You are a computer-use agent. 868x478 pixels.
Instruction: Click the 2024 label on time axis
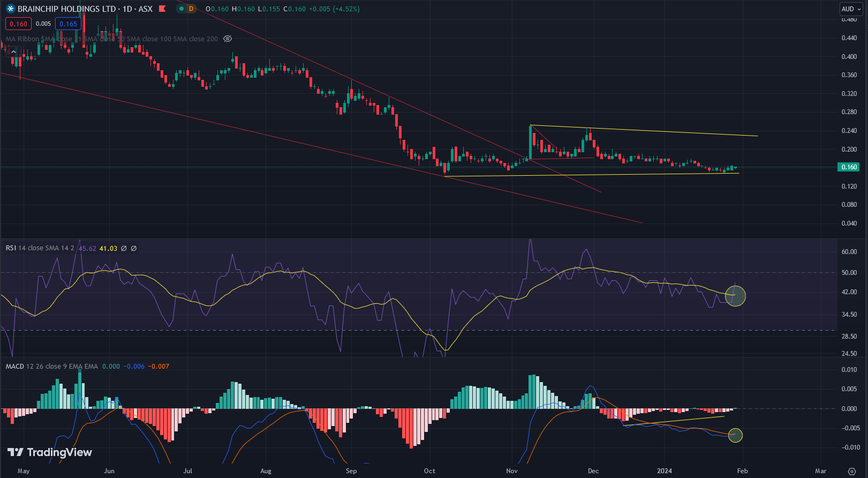[x=665, y=471]
